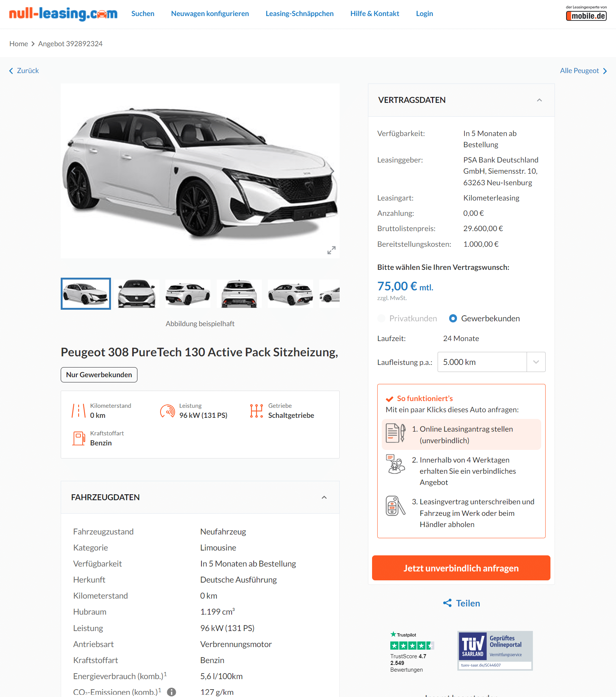Click the 75,00 € mtl. price

[x=405, y=286]
